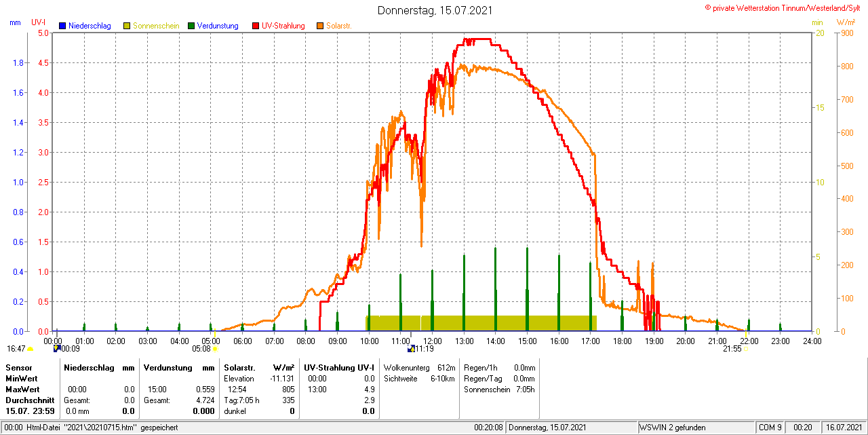Click the 00:20:08 status bar field
The image size is (868, 435).
[x=488, y=428]
